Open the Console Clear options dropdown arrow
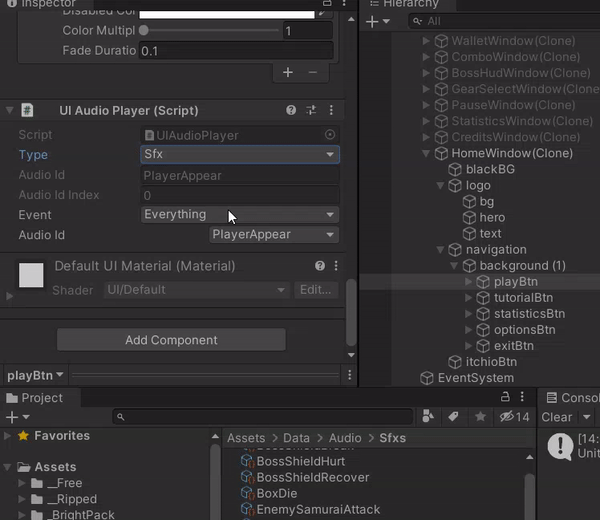This screenshot has height=520, width=600. coord(587,417)
